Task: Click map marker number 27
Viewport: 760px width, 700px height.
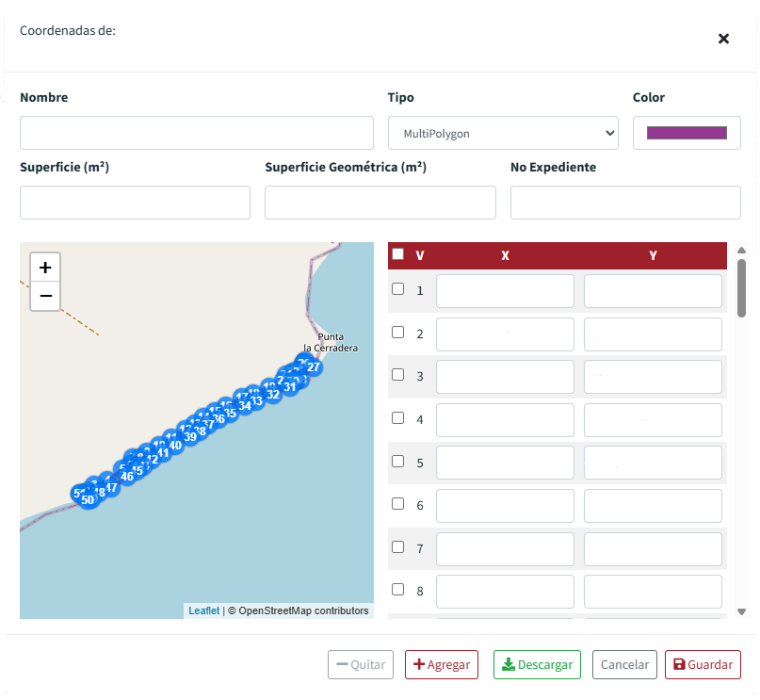Action: point(314,367)
